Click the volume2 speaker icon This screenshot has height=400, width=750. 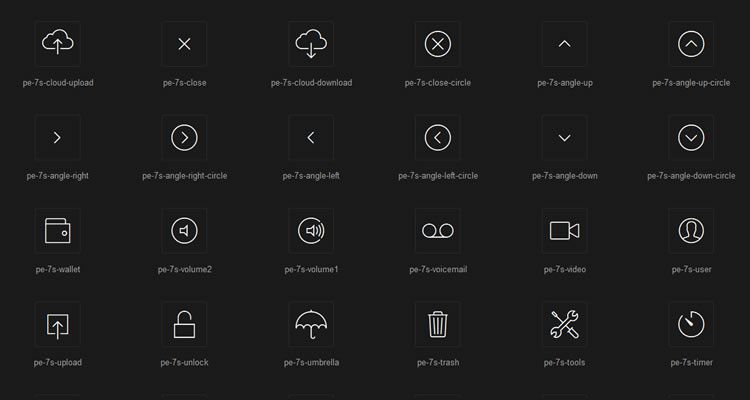[184, 231]
